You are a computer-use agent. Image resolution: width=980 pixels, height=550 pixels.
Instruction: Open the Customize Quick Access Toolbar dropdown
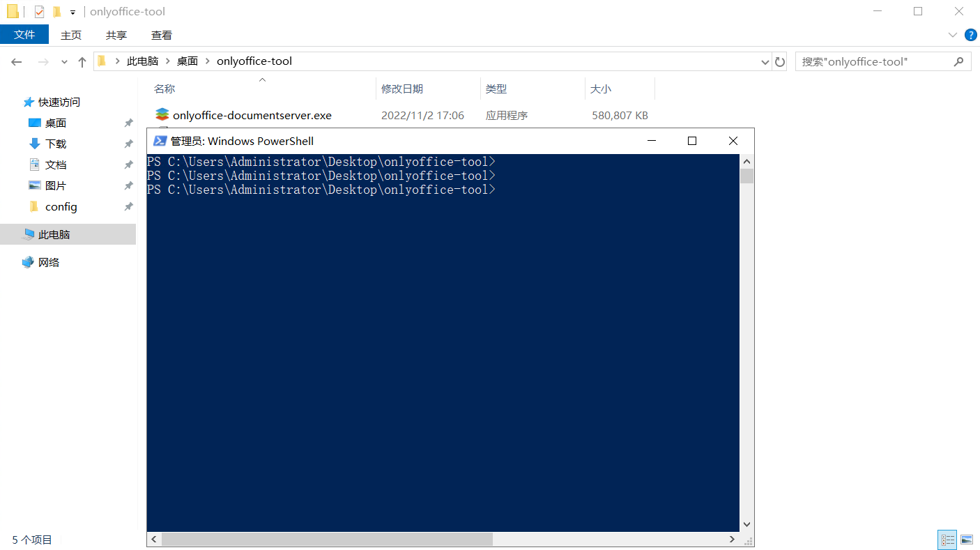(x=72, y=13)
